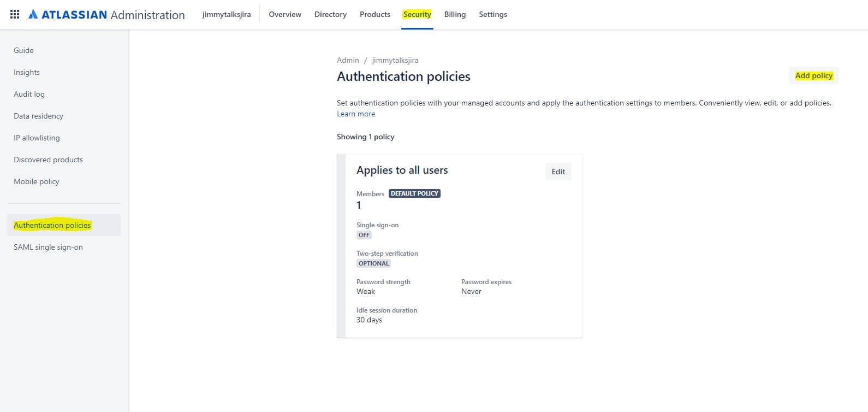Click the DEFAULT POLICY badge
The width and height of the screenshot is (868, 412).
point(414,193)
